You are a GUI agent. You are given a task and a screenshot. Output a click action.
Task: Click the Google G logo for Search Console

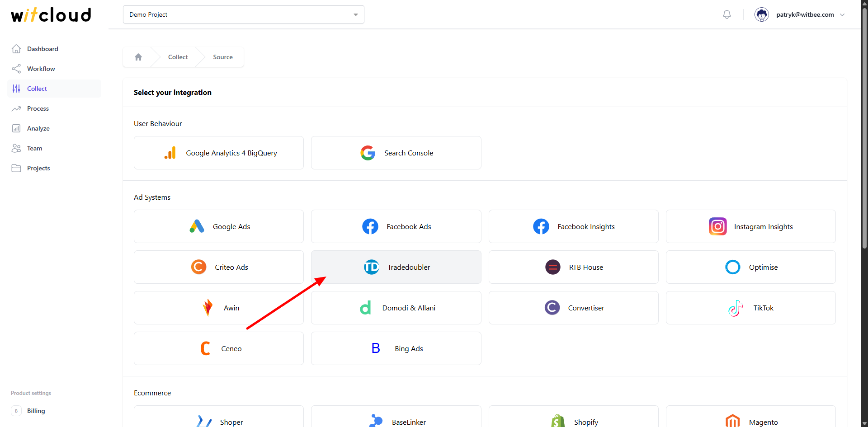tap(368, 153)
